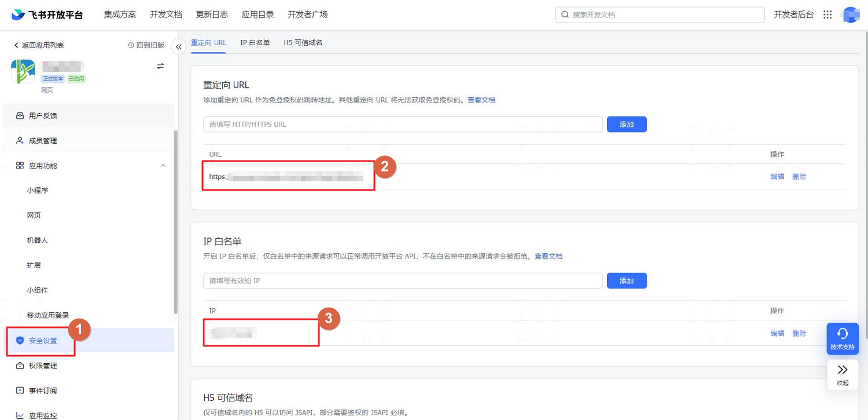
Task: Select 网页 in sidebar
Action: click(34, 216)
